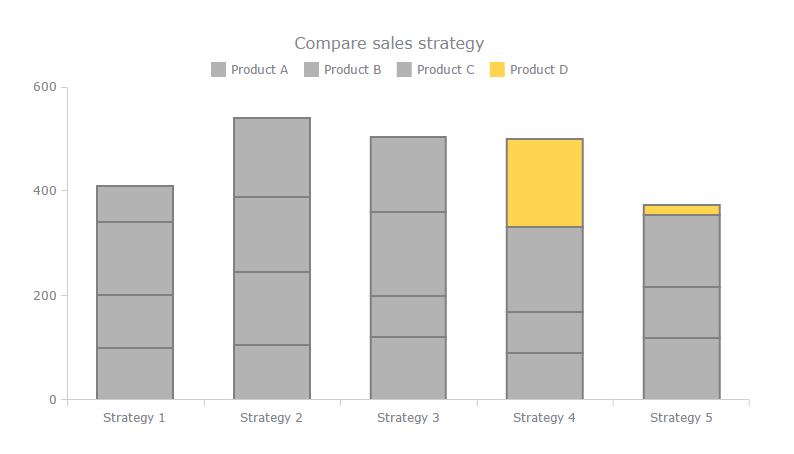Toggle the Product C legend label
This screenshot has height=454, width=794.
point(445,70)
